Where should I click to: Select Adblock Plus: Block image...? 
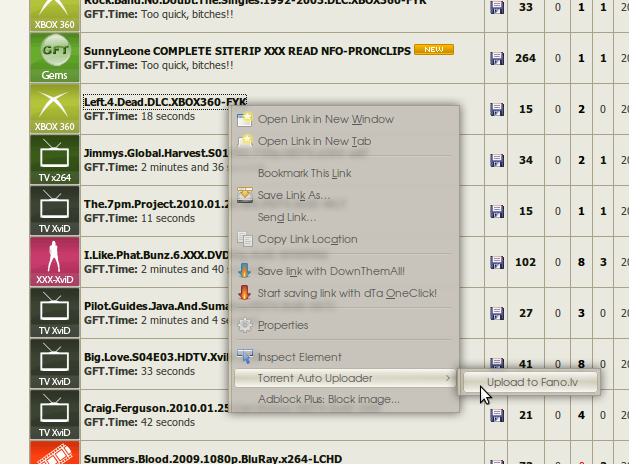coord(345,399)
